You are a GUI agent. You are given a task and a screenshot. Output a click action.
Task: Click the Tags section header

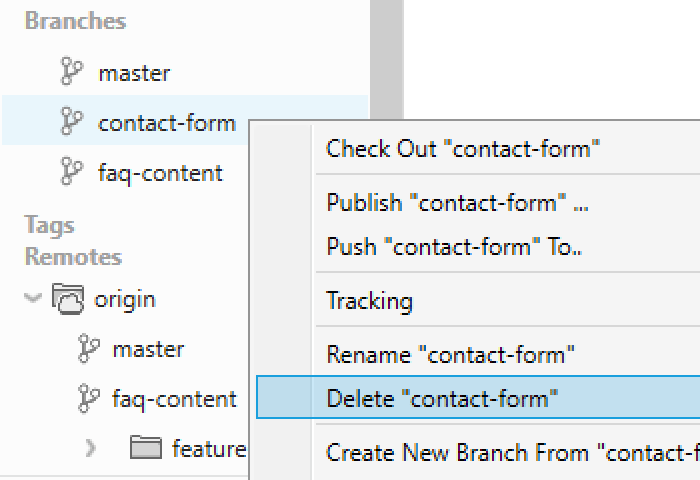[49, 225]
